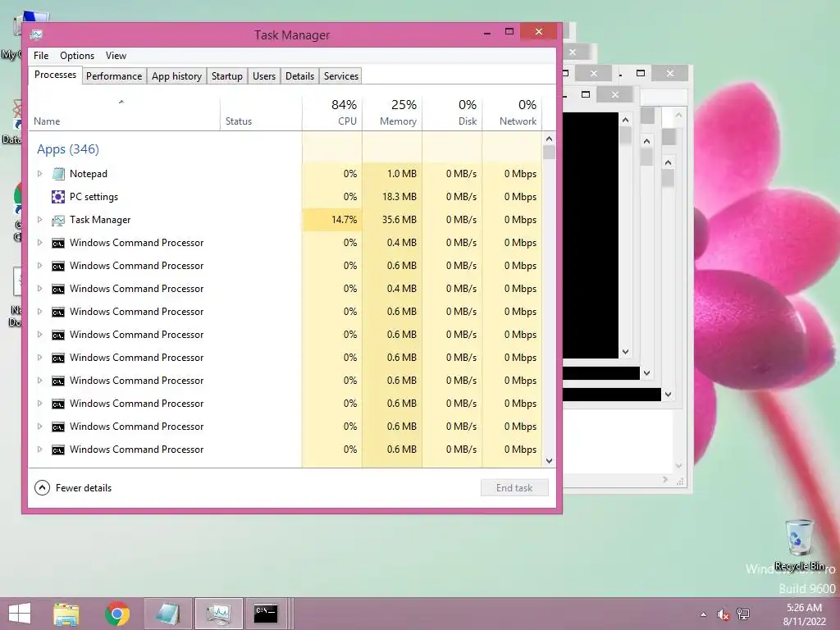Expand the Task Manager process row
This screenshot has height=630, width=840.
pyautogui.click(x=39, y=220)
